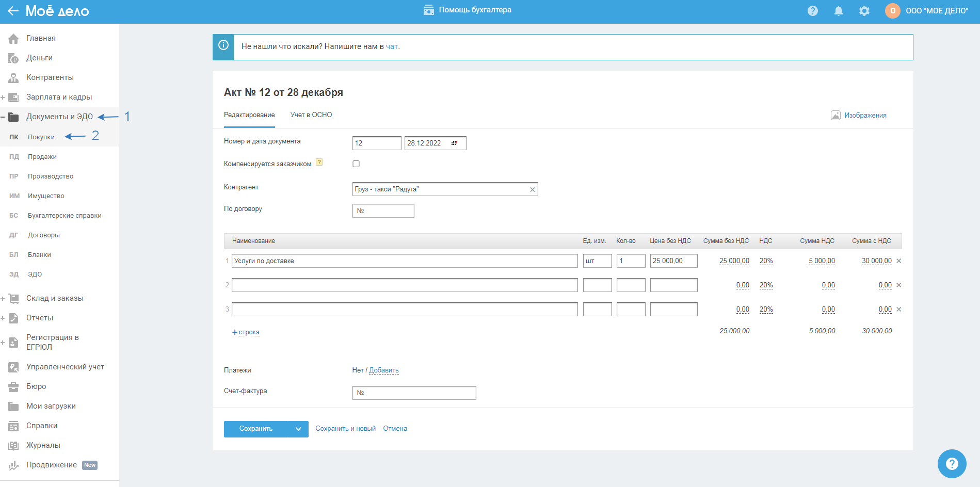Open settings via the gear icon

pos(864,11)
